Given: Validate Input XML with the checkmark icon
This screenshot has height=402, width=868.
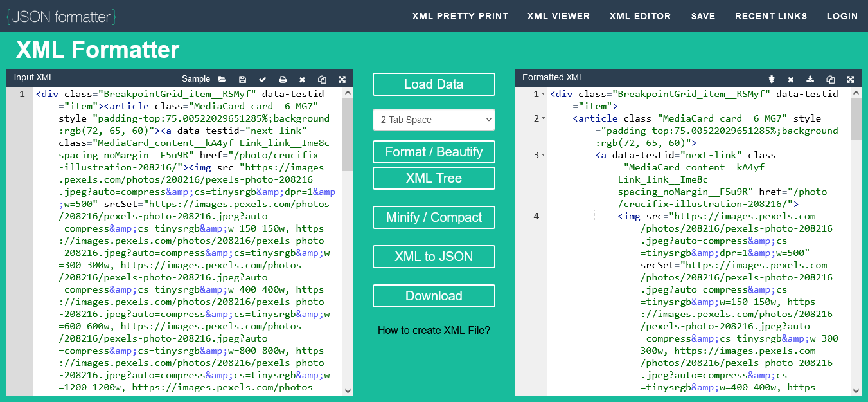Looking at the screenshot, I should click(262, 79).
